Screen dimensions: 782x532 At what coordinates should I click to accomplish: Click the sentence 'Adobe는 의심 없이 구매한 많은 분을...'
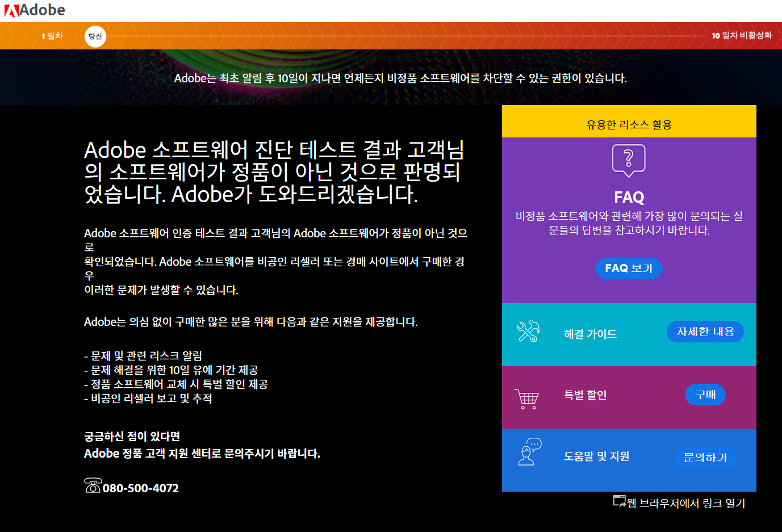251,322
